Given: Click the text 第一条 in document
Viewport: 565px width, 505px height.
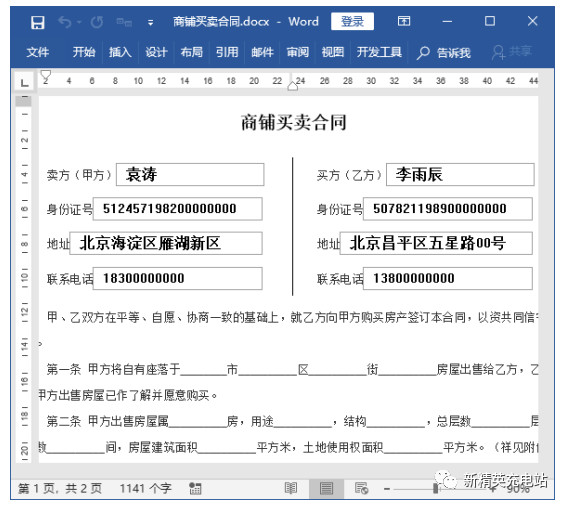Looking at the screenshot, I should pyautogui.click(x=64, y=369).
